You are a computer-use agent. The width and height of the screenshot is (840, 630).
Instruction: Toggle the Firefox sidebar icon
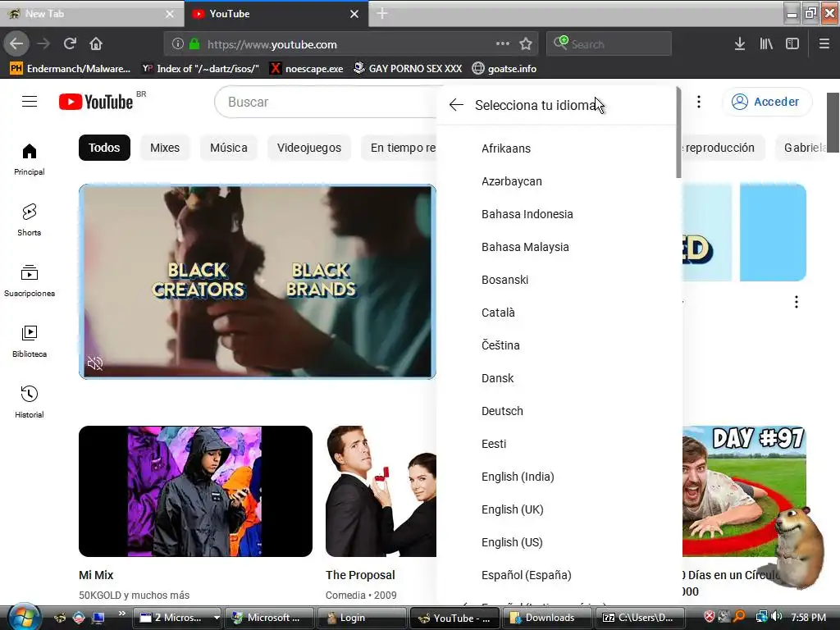792,44
